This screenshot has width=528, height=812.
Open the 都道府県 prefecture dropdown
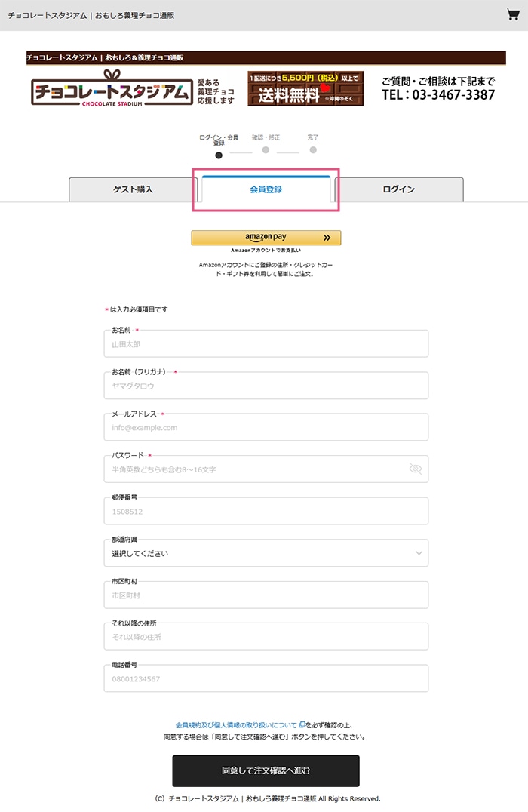(x=266, y=553)
